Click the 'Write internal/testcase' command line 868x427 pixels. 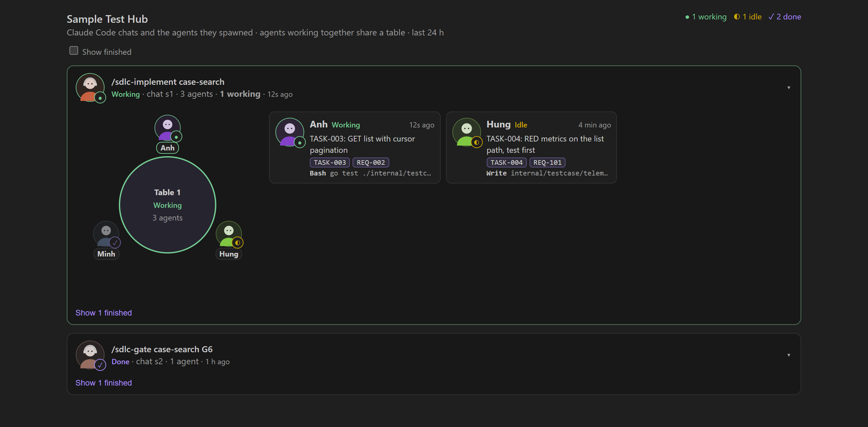(547, 173)
